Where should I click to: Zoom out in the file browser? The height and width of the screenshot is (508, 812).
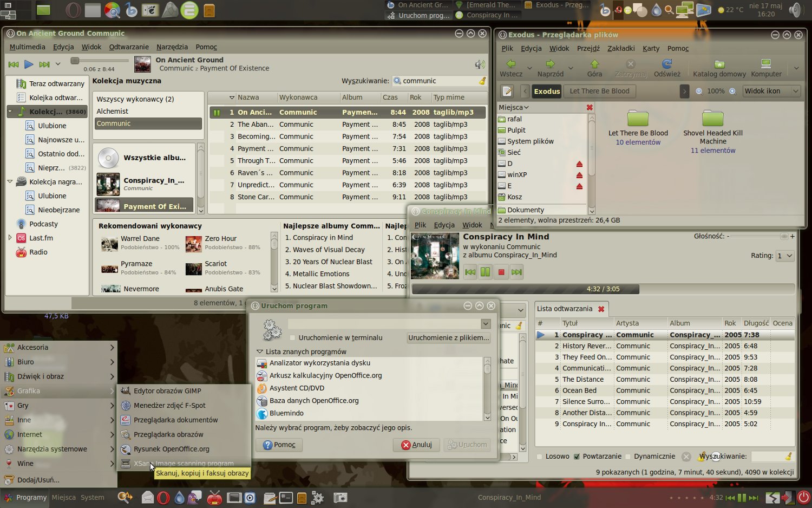699,91
